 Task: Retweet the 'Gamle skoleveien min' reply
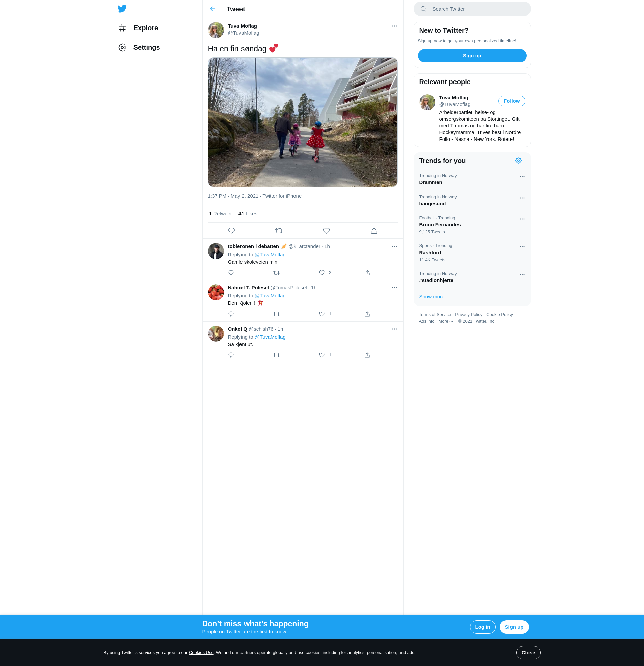[x=276, y=273]
